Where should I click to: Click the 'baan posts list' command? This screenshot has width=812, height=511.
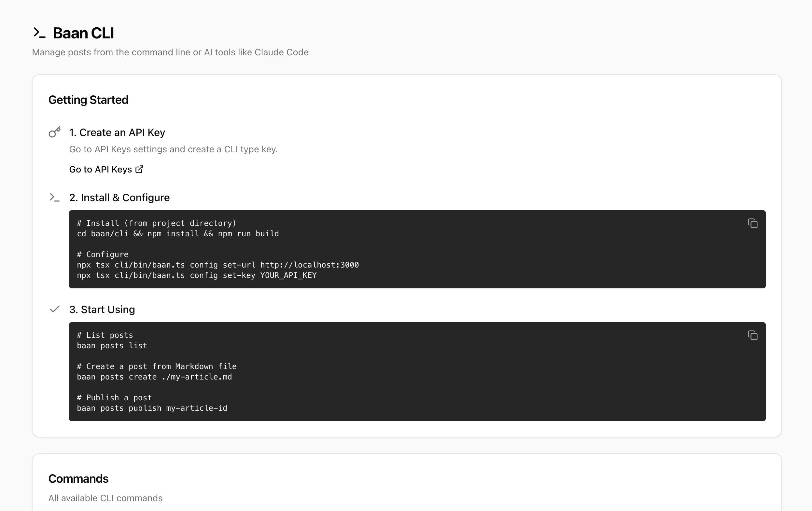[x=112, y=346]
